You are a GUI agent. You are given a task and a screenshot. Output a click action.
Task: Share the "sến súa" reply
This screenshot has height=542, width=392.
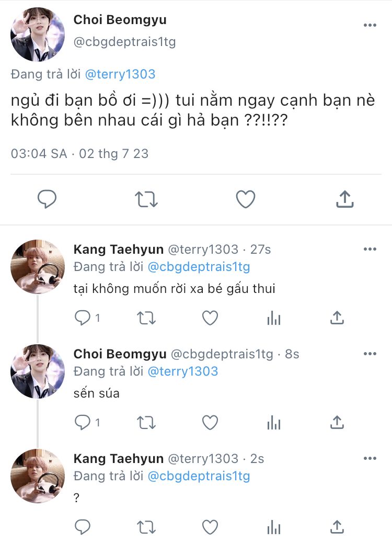[x=337, y=422]
